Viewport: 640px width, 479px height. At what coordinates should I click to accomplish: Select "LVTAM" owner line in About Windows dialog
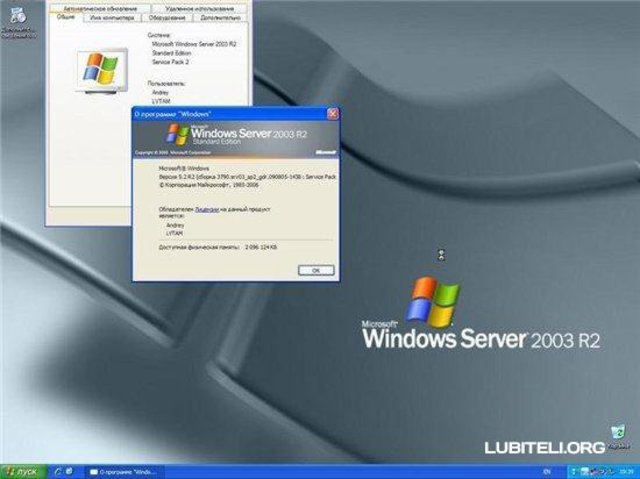pyautogui.click(x=174, y=233)
